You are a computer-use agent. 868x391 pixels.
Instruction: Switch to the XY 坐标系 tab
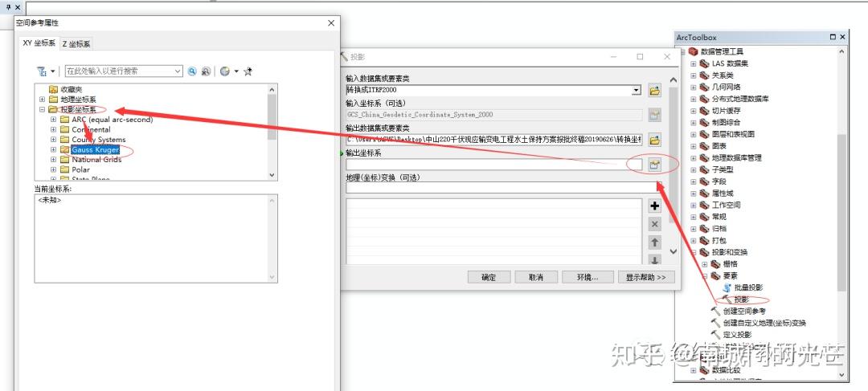pyautogui.click(x=39, y=43)
